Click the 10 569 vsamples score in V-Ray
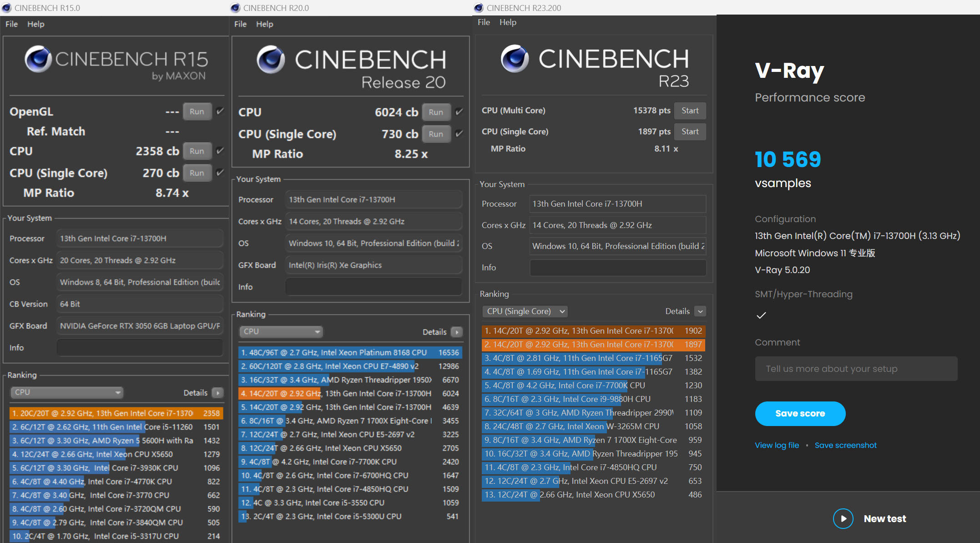The height and width of the screenshot is (543, 980). pyautogui.click(x=788, y=160)
